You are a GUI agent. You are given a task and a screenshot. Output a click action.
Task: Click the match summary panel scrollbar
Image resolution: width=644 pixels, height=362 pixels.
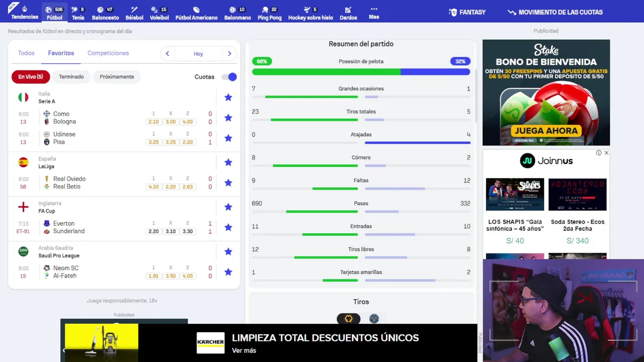tap(476, 96)
